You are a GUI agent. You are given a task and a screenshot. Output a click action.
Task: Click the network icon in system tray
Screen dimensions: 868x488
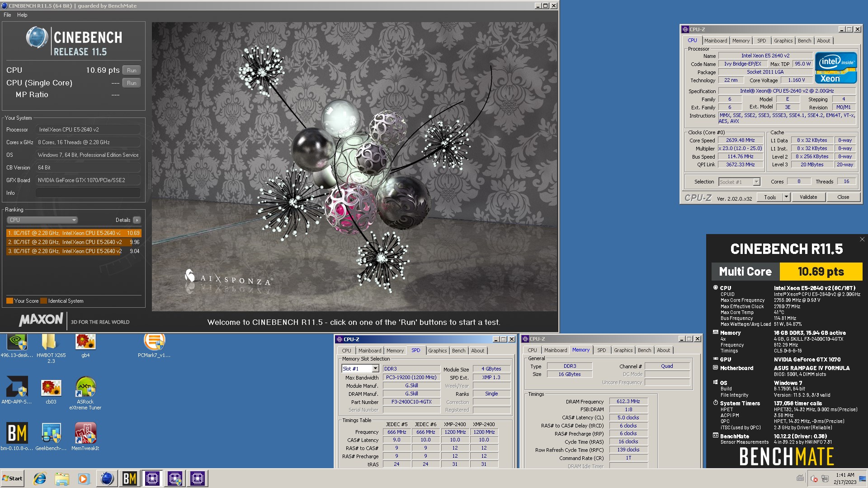click(825, 479)
